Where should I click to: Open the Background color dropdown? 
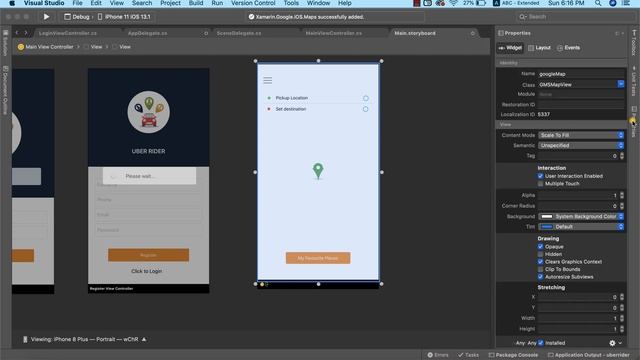point(581,216)
